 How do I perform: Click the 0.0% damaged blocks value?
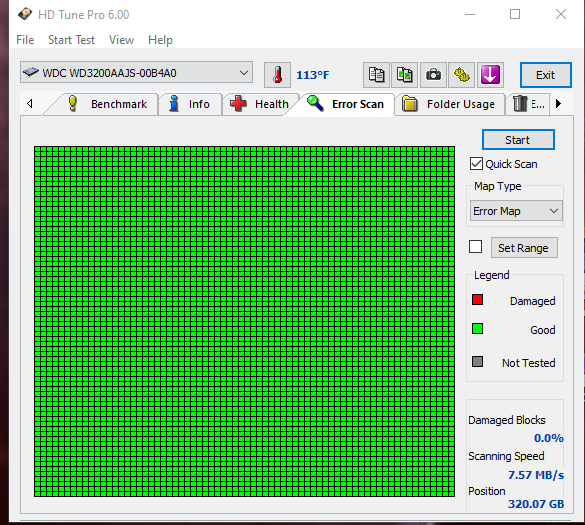[548, 438]
